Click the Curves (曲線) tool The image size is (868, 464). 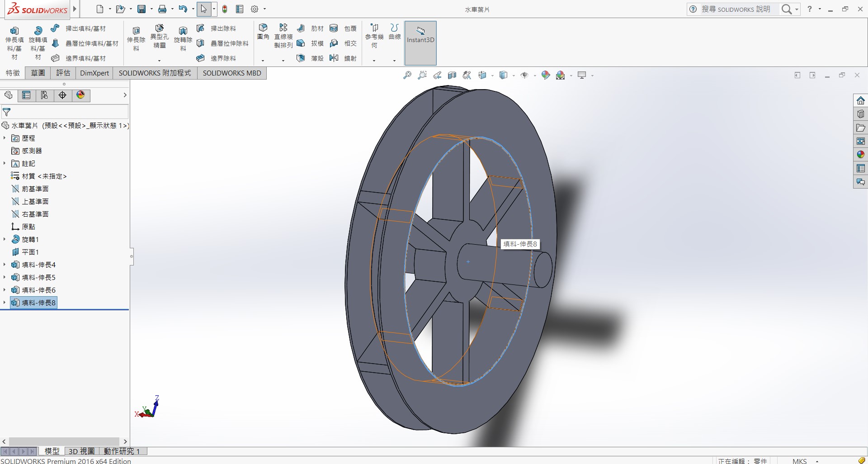coord(395,32)
